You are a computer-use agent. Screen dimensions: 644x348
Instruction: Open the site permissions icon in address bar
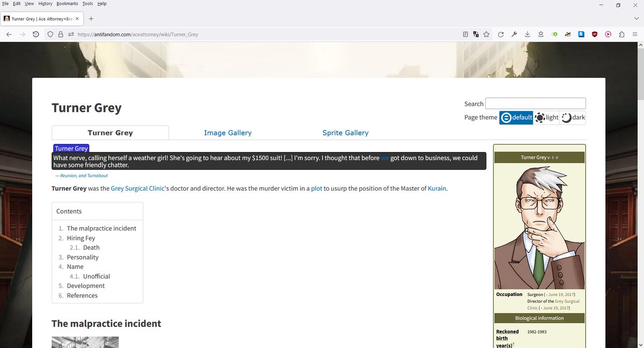[70, 34]
